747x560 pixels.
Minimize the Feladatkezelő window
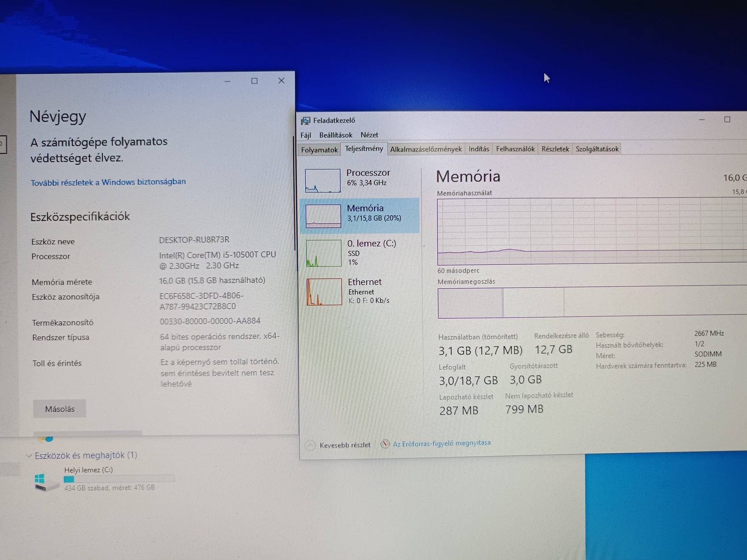(702, 120)
